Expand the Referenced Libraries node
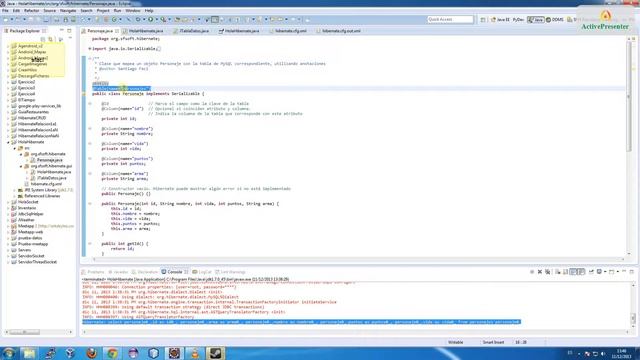 tap(15, 196)
